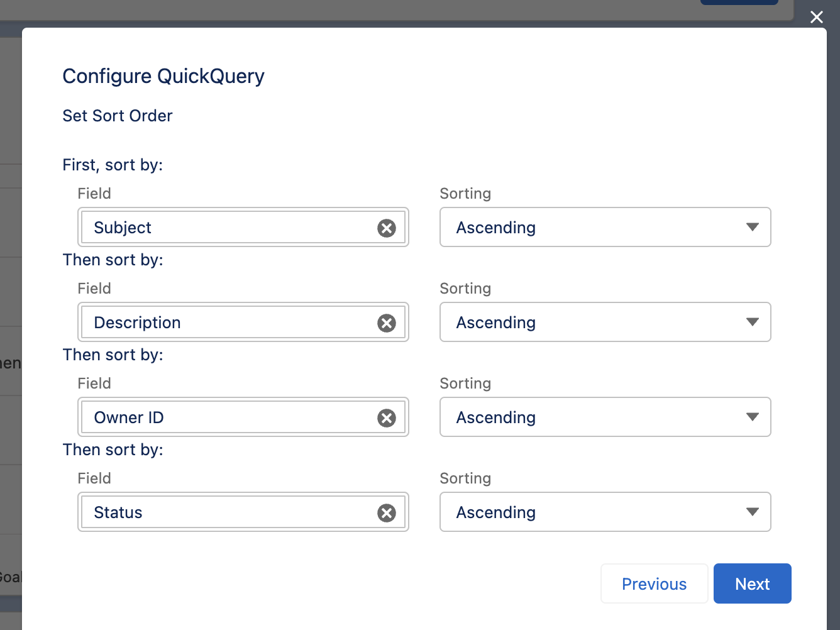Clear the Subject field value

click(386, 228)
